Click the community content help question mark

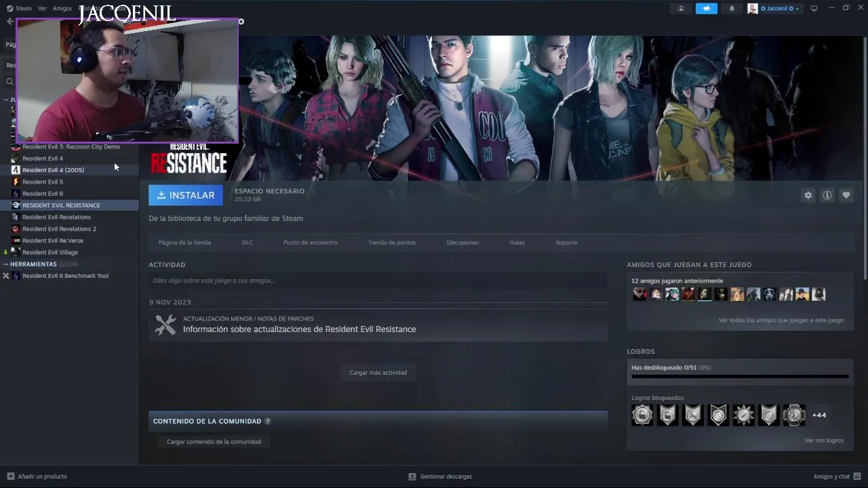tap(267, 422)
